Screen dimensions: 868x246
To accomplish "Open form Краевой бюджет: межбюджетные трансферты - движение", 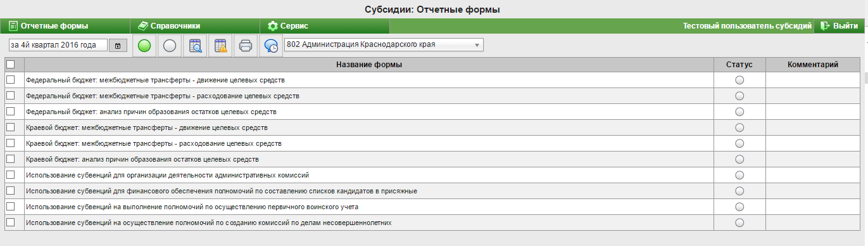I will coord(146,127).
